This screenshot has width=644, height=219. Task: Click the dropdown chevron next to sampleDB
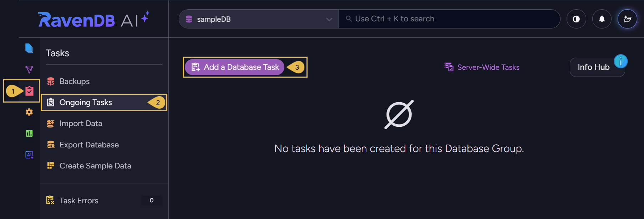329,19
